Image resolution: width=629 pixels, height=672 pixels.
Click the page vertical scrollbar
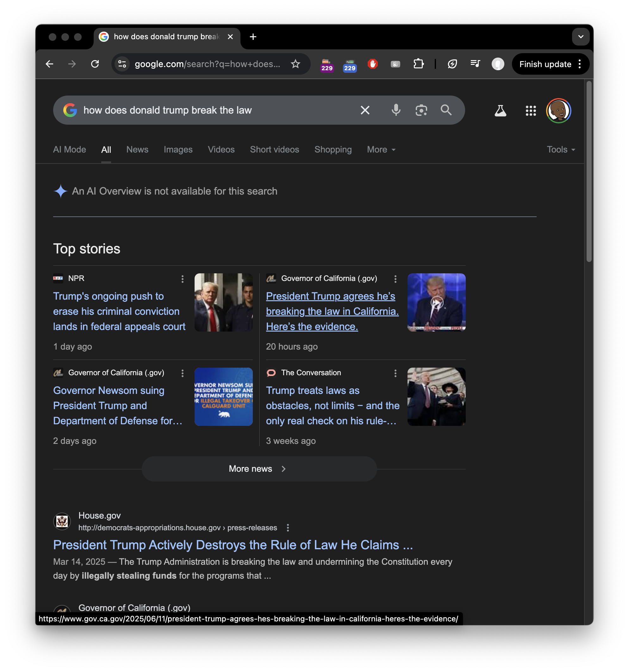point(589,172)
